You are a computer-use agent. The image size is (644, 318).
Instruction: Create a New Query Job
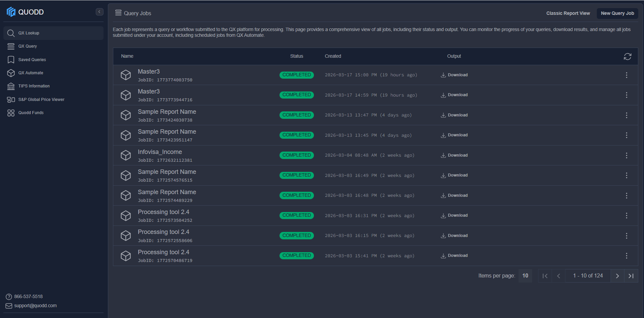[617, 13]
